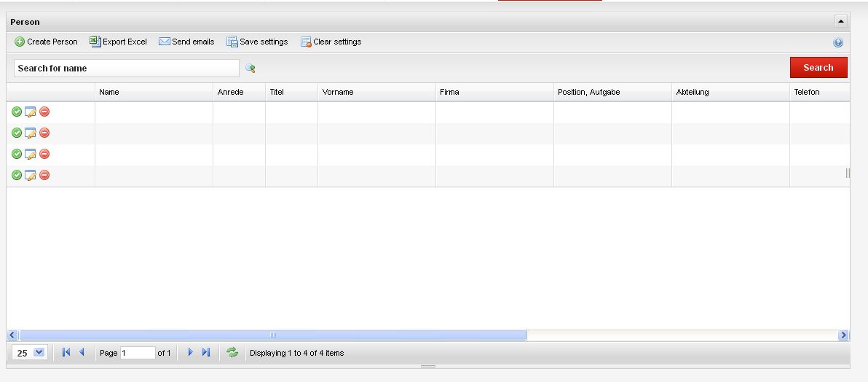This screenshot has height=382, width=868.
Task: Click green check icon in first row
Action: [x=17, y=112]
